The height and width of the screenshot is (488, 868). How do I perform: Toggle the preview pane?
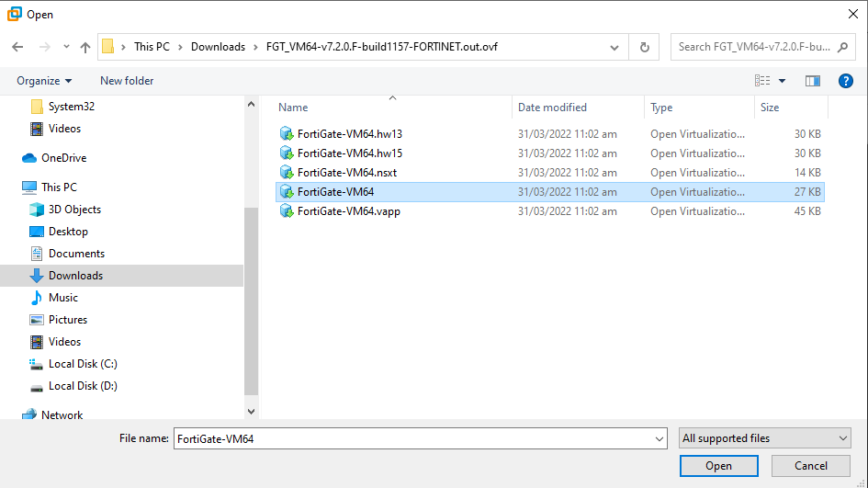point(813,81)
